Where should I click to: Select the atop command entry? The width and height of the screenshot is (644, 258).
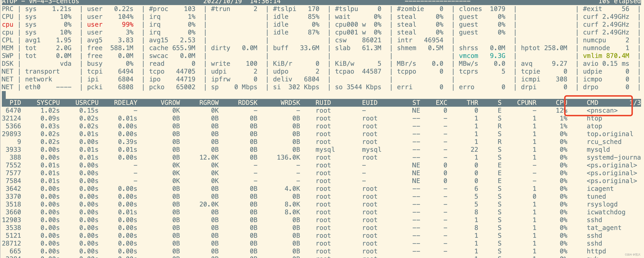click(595, 126)
